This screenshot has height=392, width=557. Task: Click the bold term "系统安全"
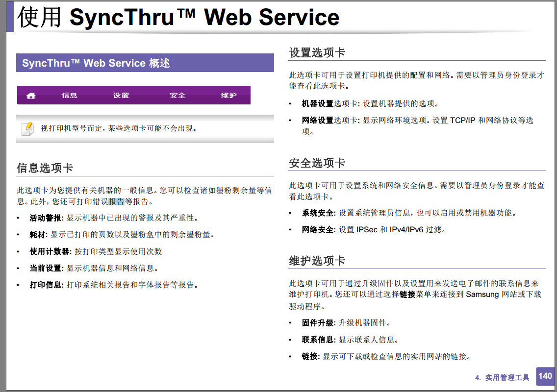click(318, 213)
